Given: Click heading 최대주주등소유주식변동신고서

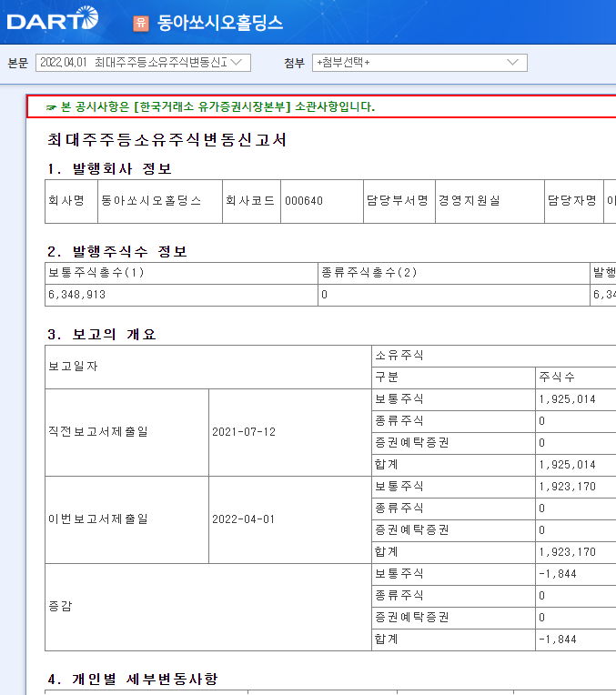Looking at the screenshot, I should coord(167,140).
